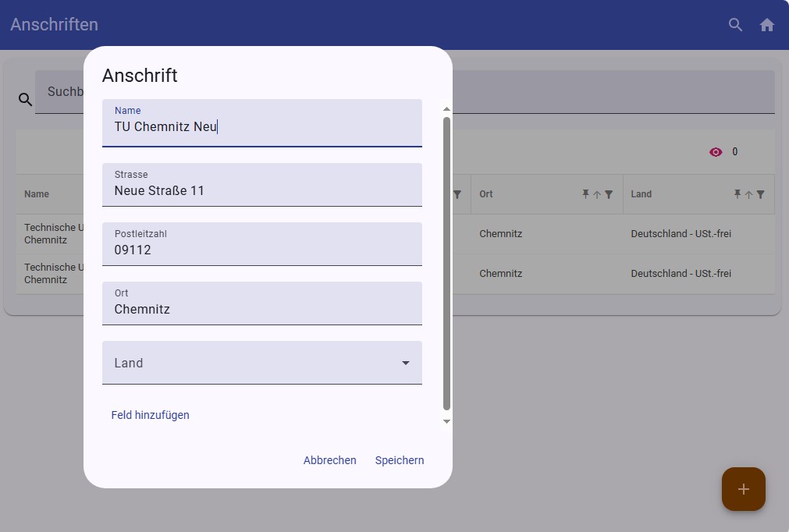Go to home via the house icon
This screenshot has height=532, width=789.
click(767, 25)
